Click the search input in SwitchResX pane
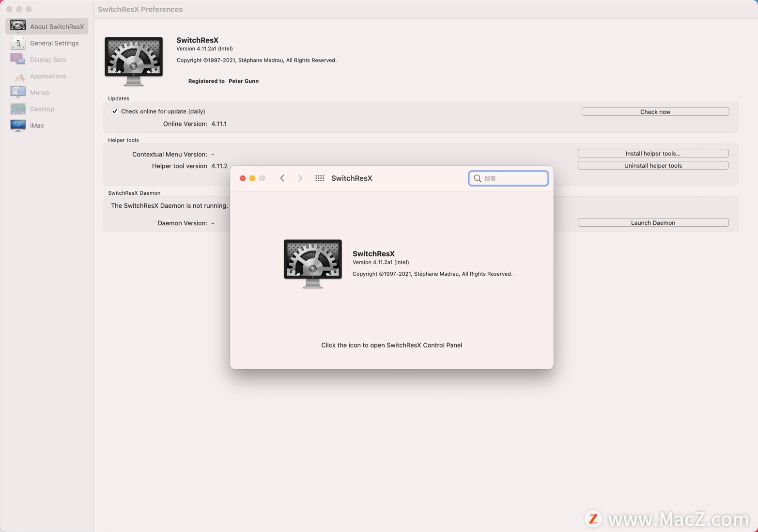The image size is (758, 532). pos(509,178)
